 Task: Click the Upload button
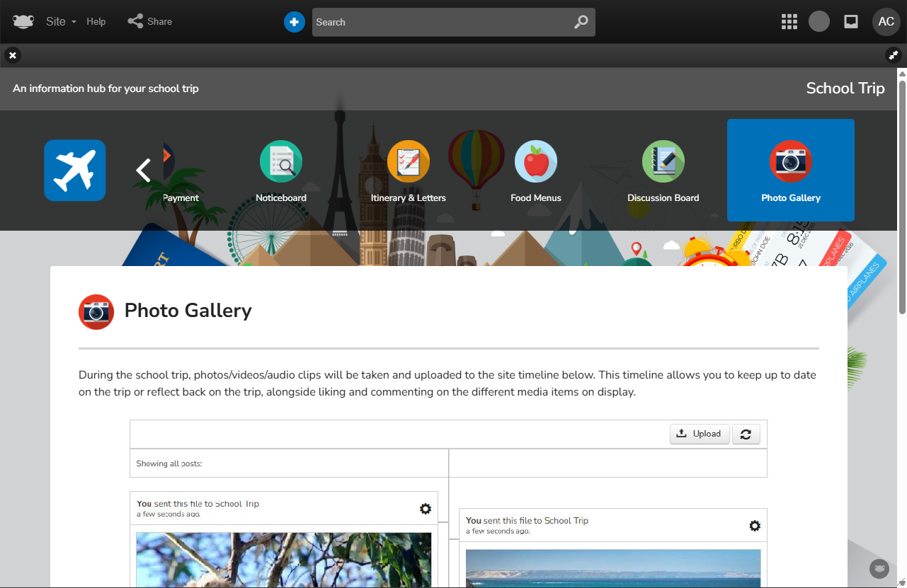(x=699, y=434)
